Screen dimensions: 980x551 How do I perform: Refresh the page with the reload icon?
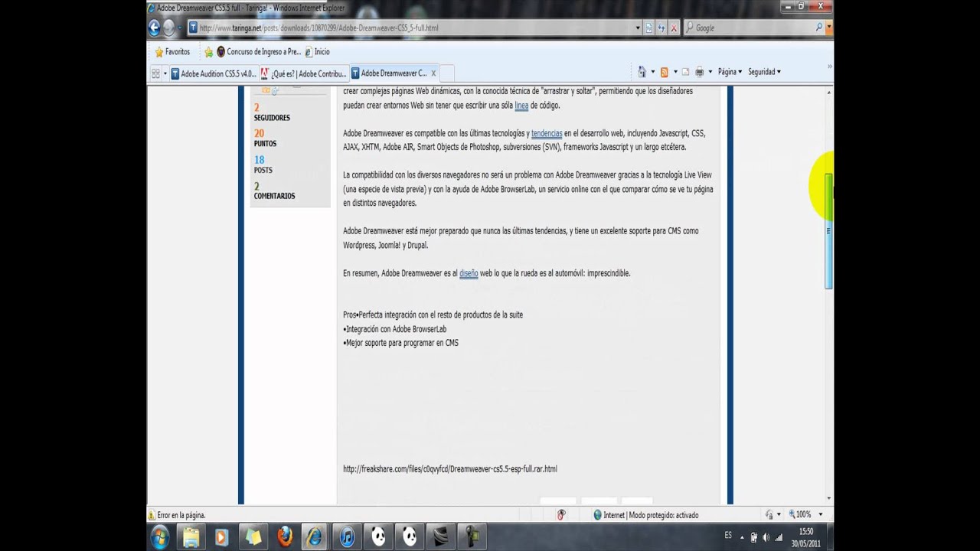tap(661, 28)
